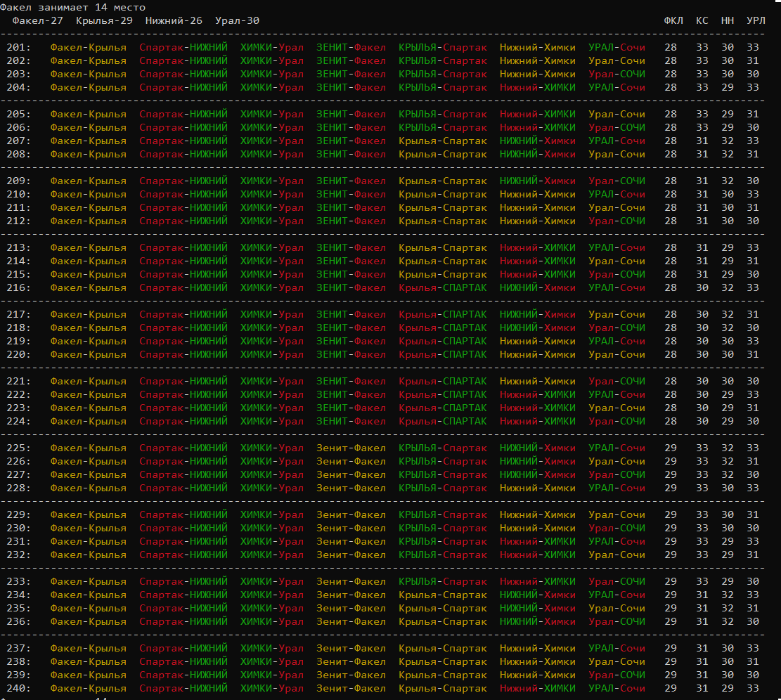Select the "Факел-27" standing in the header
Image resolution: width=781 pixels, height=700 pixels.
(38, 20)
